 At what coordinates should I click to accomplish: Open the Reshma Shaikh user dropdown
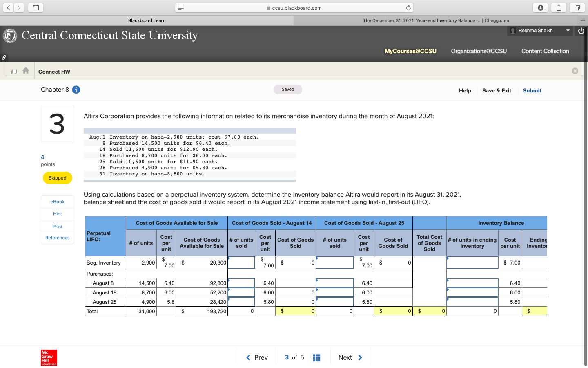click(x=540, y=31)
